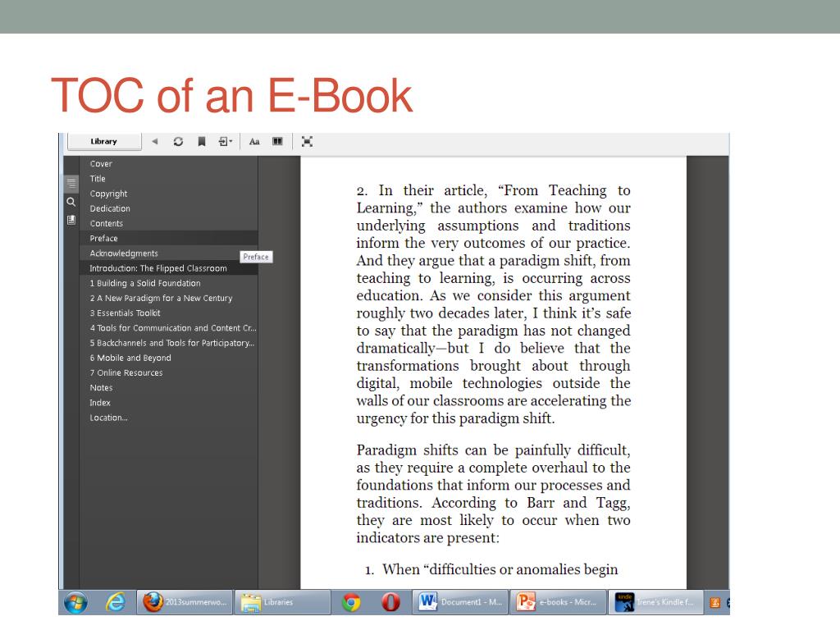
Task: Jump to Cover in contents
Action: (x=169, y=164)
